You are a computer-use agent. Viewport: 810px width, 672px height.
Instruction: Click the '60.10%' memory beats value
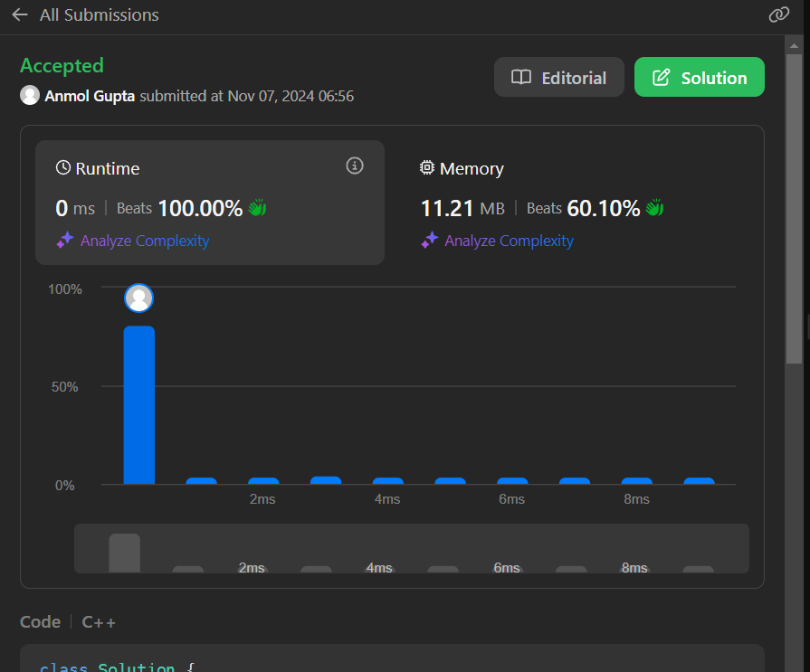pos(604,209)
